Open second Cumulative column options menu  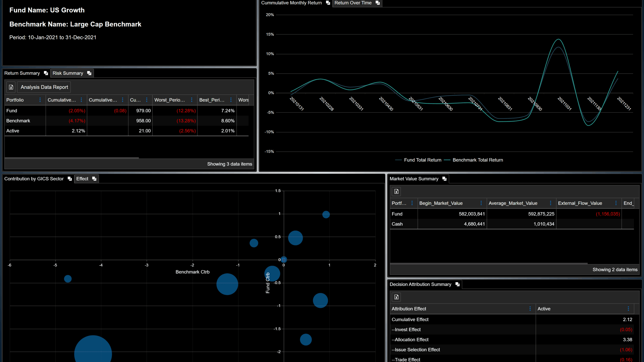[123, 100]
